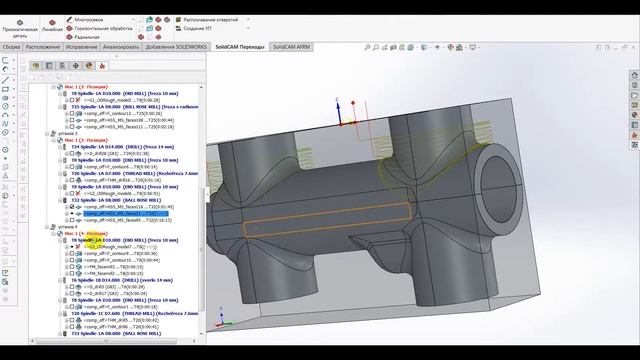Open the file explorer folder task pane icon
This screenshot has width=640, height=360.
coord(634,95)
